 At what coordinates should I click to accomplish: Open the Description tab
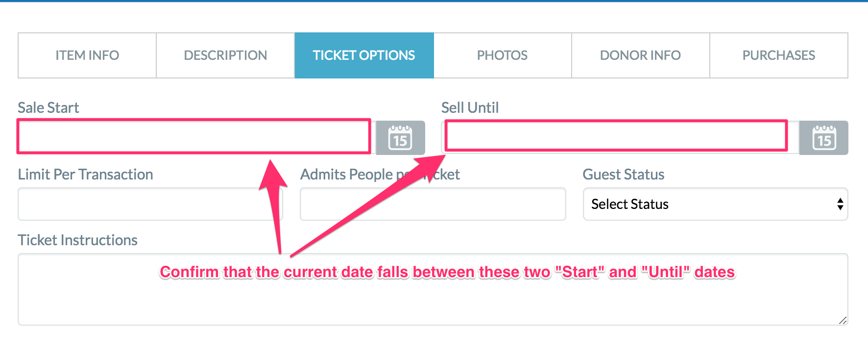click(225, 55)
